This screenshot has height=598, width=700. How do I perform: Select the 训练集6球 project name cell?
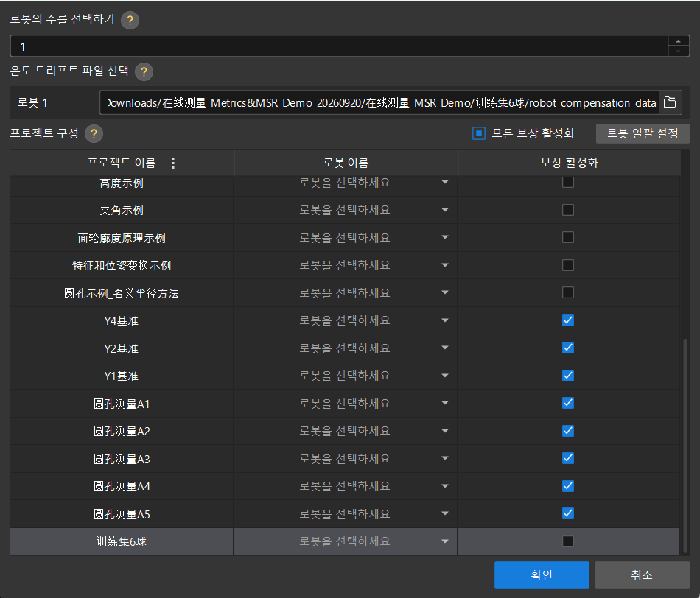coord(122,541)
